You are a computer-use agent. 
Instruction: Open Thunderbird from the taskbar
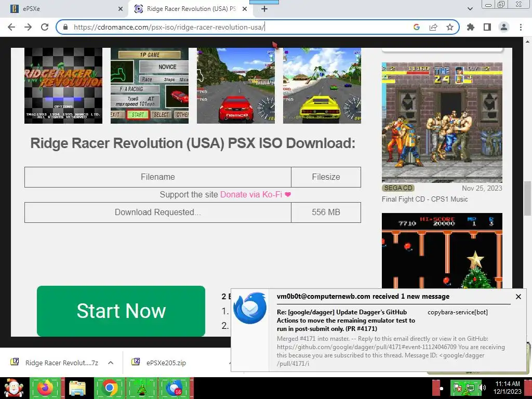point(174,388)
